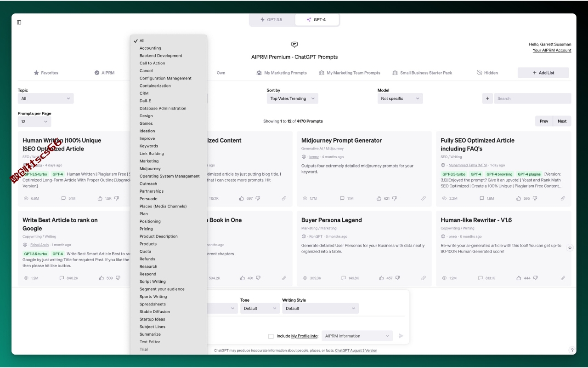Screen dimensions: 588x368
Task: Open the Tone dropdown
Action: (x=260, y=308)
